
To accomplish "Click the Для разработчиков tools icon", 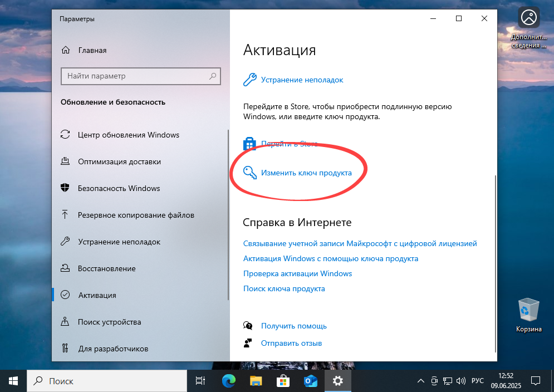I will click(x=65, y=349).
